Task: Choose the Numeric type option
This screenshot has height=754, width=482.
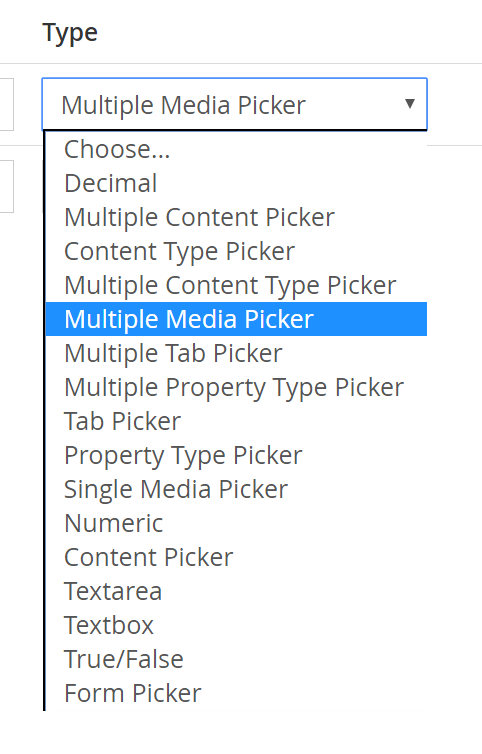Action: click(x=236, y=523)
